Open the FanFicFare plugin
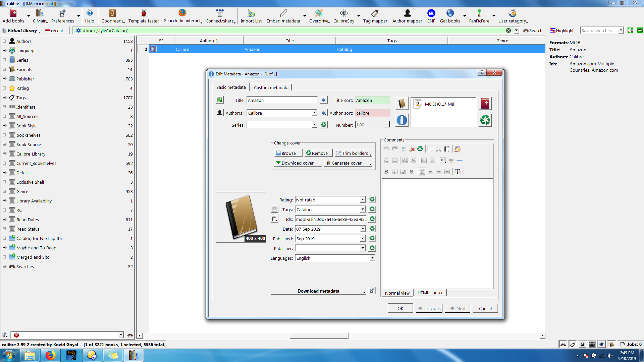This screenshot has width=644, height=362. (x=479, y=16)
